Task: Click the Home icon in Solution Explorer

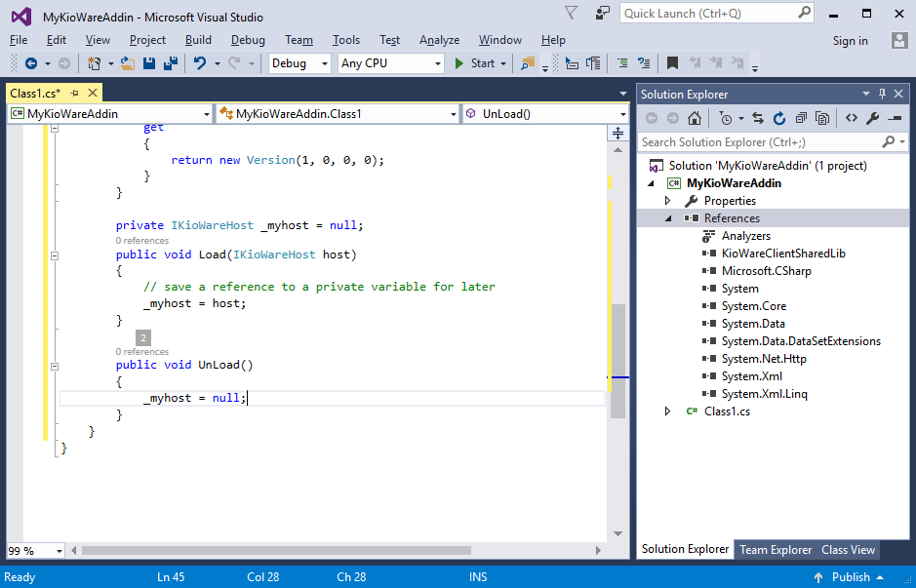Action: tap(694, 119)
